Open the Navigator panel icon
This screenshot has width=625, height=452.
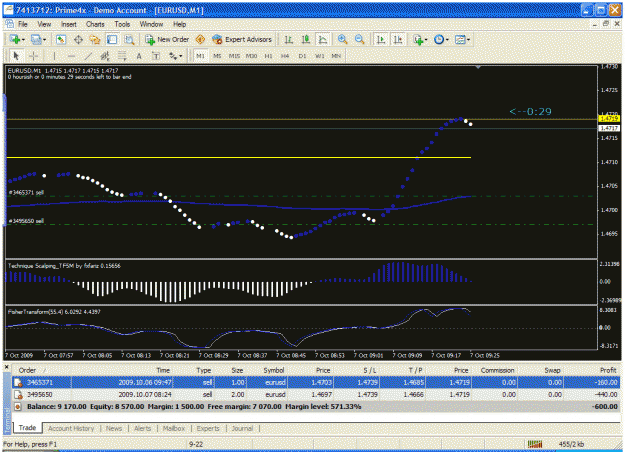[x=95, y=39]
